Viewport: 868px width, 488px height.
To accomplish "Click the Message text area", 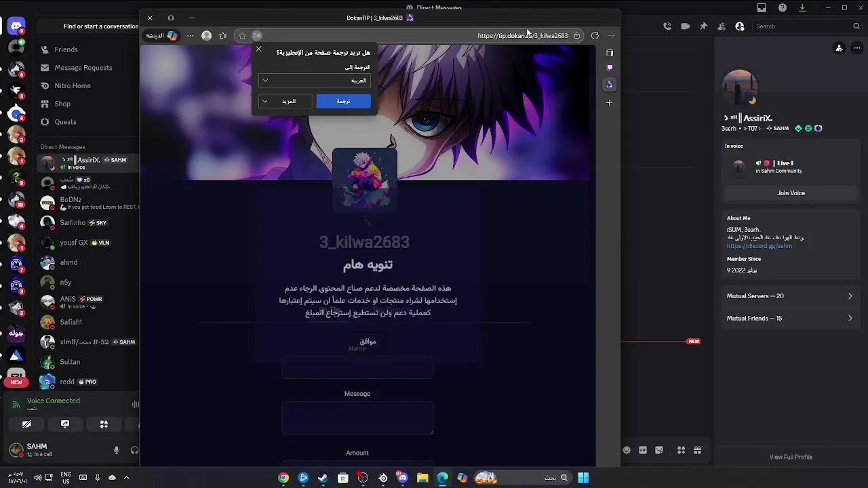I will coord(357,418).
